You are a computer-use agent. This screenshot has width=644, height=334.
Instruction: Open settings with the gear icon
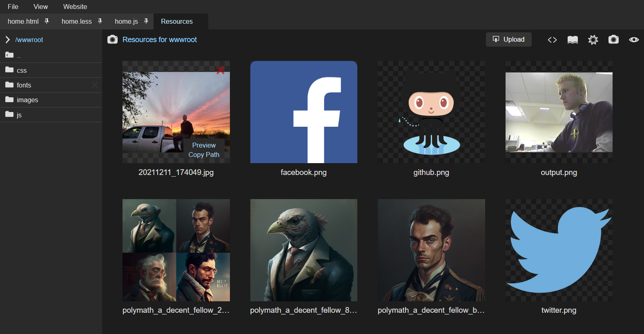point(593,40)
